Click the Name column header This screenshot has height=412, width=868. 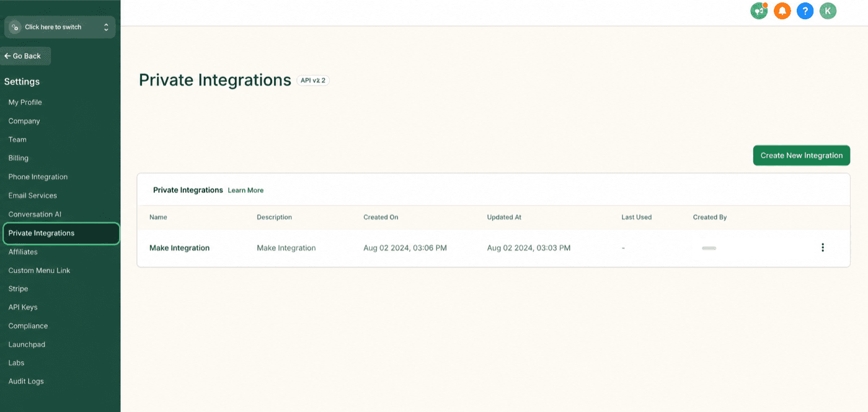point(158,217)
